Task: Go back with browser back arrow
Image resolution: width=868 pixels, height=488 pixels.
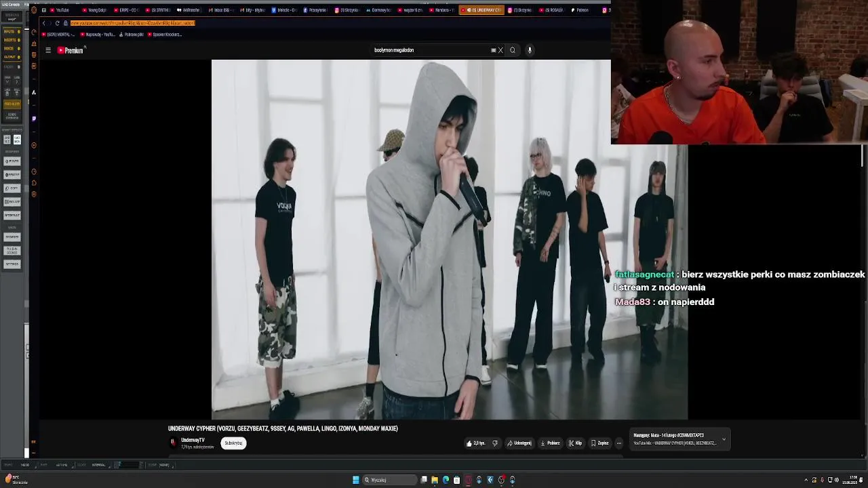Action: point(44,23)
